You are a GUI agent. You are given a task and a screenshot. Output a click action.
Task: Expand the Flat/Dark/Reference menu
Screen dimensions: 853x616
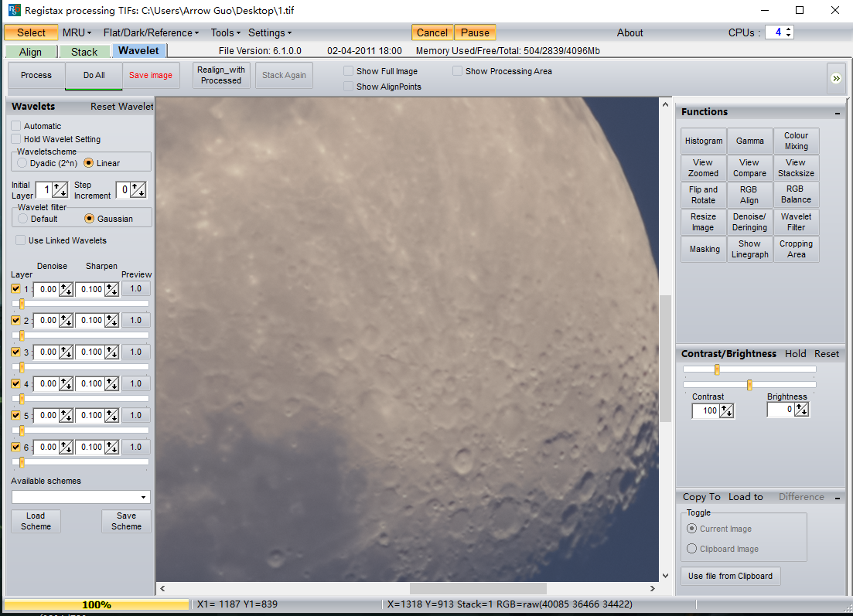[x=151, y=33]
